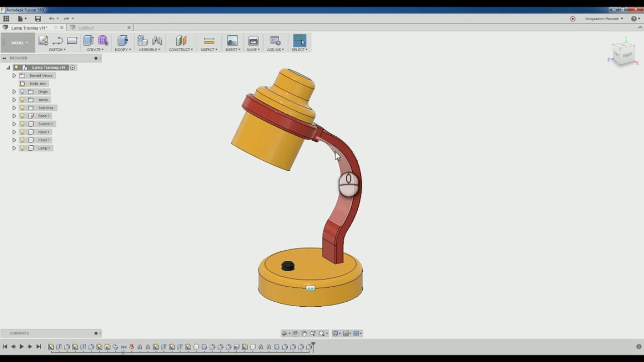Expand the Named Views folder

pos(14,75)
